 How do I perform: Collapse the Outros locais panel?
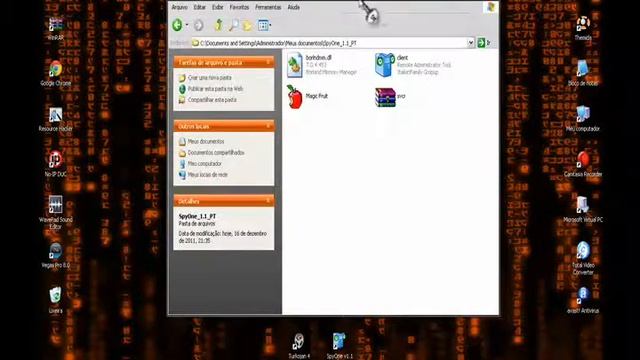click(x=268, y=126)
